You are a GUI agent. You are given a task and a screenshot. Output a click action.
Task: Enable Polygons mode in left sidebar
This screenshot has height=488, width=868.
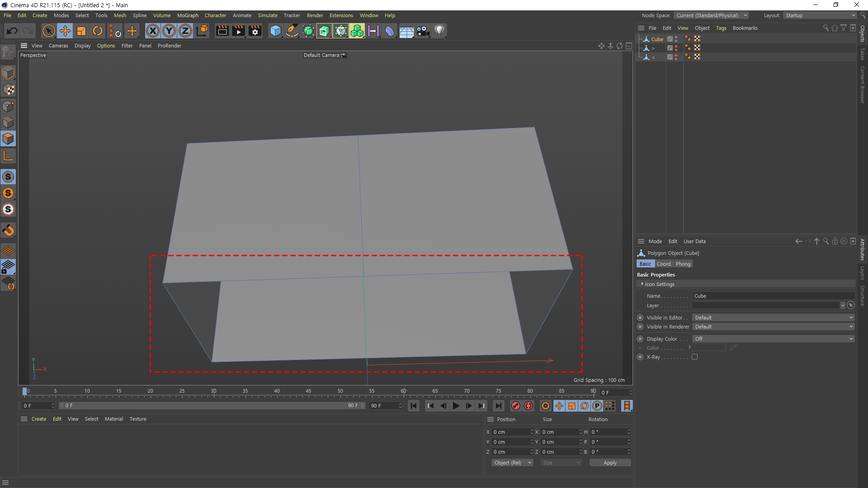coord(8,139)
